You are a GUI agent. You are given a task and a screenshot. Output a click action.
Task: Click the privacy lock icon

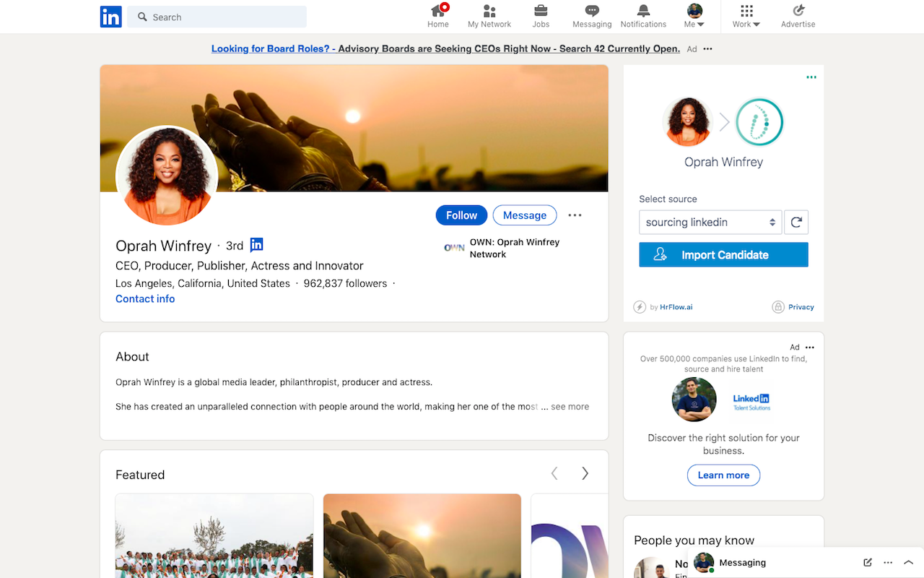[778, 307]
